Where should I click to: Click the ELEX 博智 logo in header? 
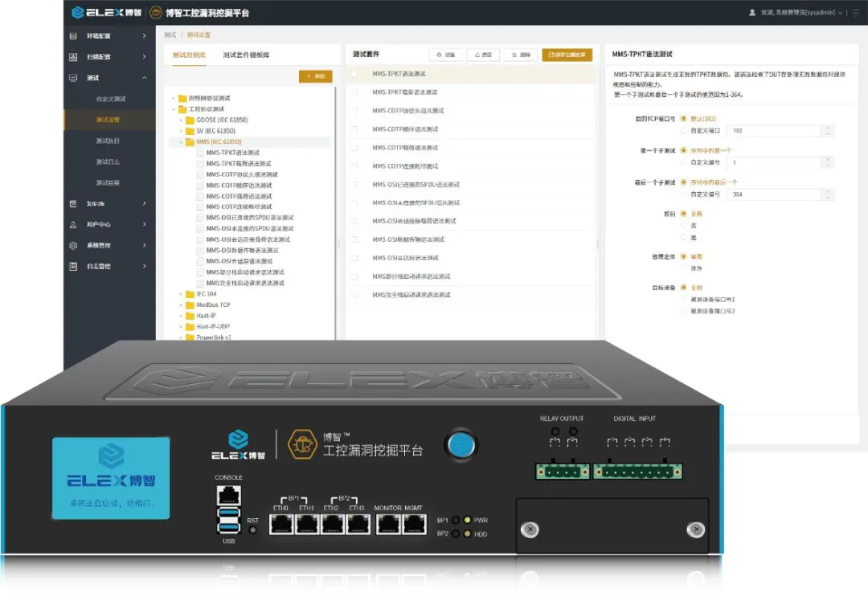[x=106, y=12]
